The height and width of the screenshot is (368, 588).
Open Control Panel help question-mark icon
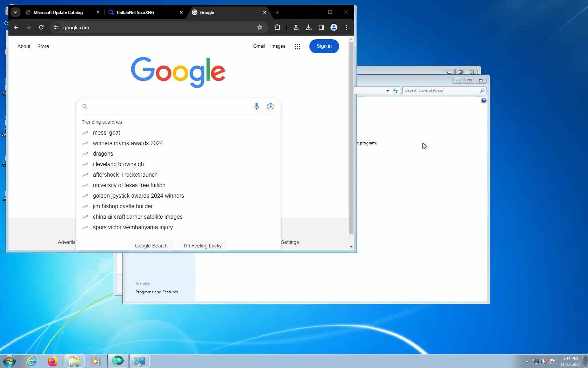point(483,101)
